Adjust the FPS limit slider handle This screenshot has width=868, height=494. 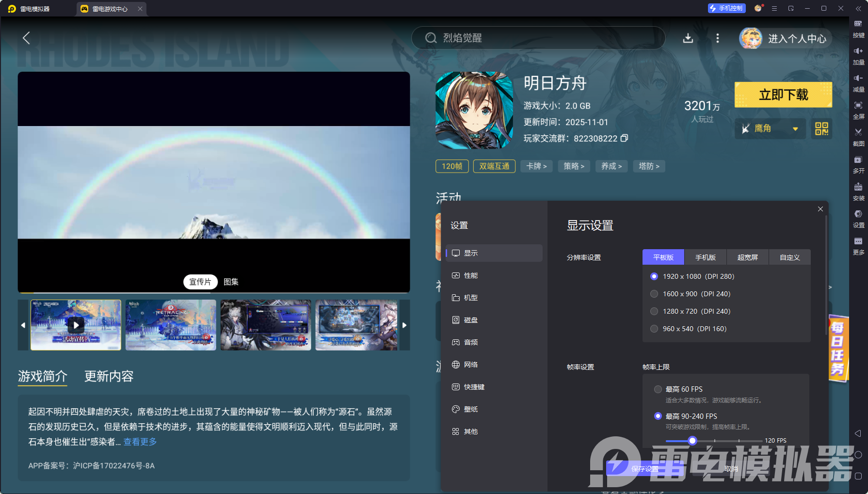[x=692, y=441]
